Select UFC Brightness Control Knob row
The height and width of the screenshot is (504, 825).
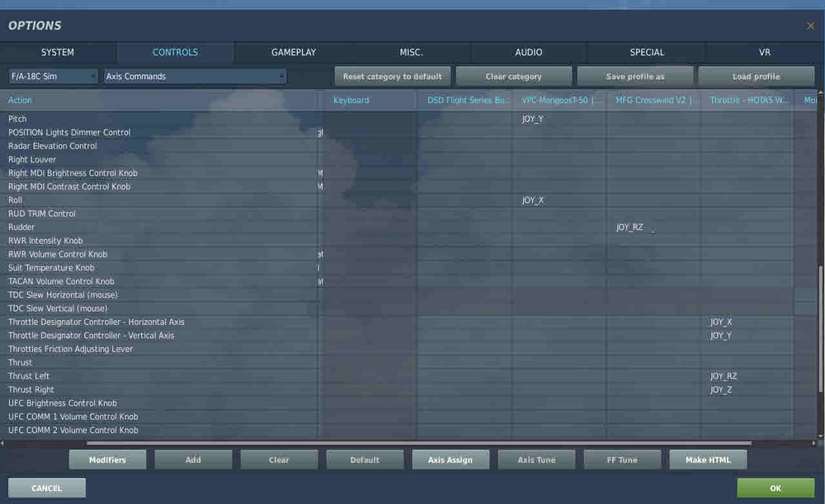pos(158,403)
